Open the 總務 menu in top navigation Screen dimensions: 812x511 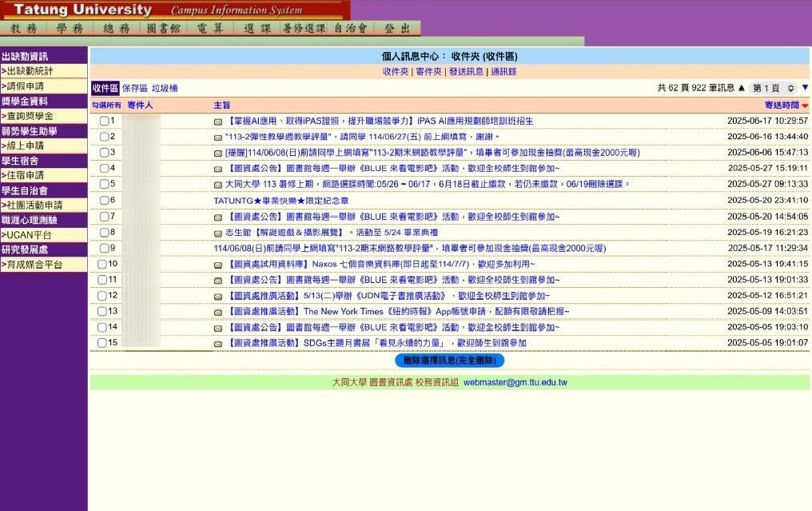(x=117, y=28)
